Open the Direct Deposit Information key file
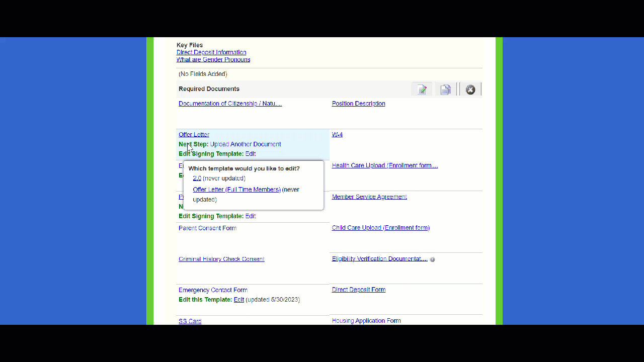The image size is (644, 362). (x=211, y=52)
